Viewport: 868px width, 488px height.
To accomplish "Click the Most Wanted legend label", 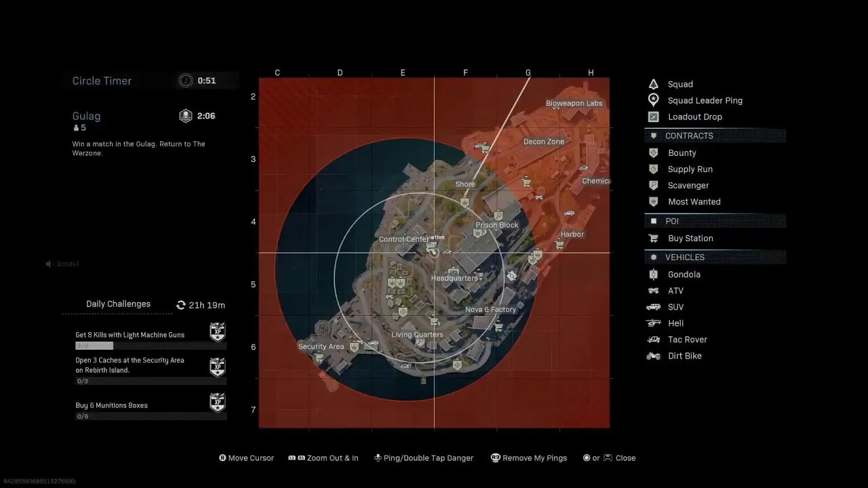I will [x=694, y=202].
